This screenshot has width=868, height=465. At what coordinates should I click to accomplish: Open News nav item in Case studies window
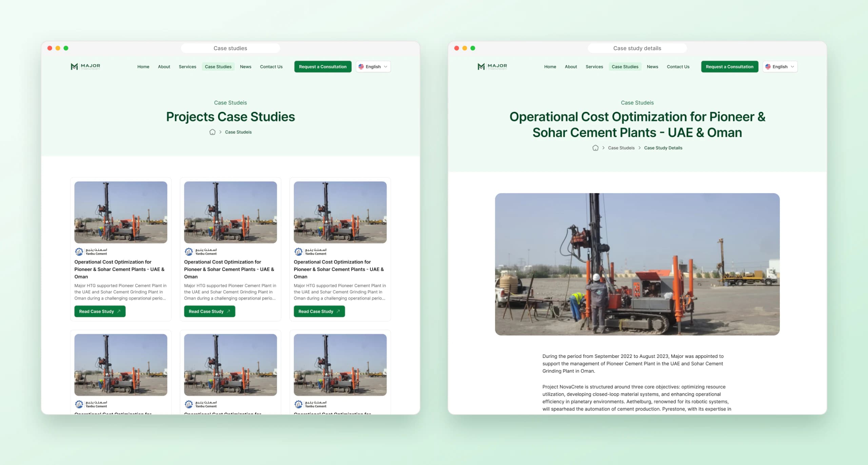(245, 67)
